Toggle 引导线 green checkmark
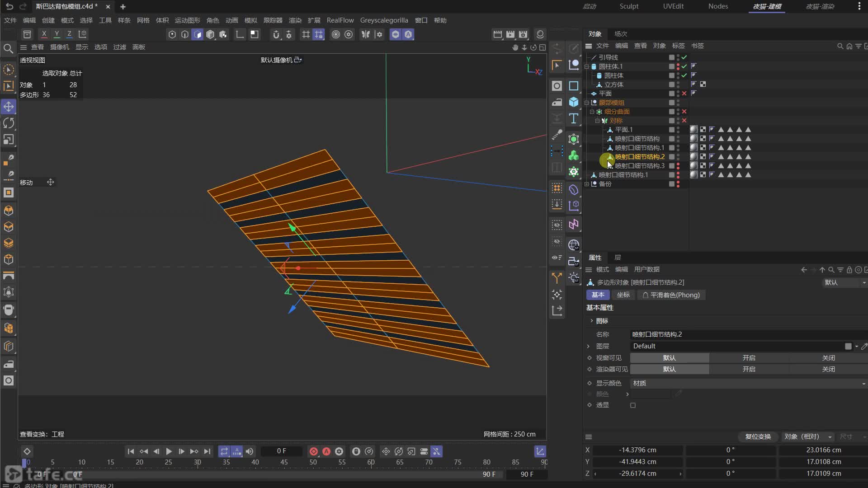The height and width of the screenshot is (488, 868). (684, 57)
